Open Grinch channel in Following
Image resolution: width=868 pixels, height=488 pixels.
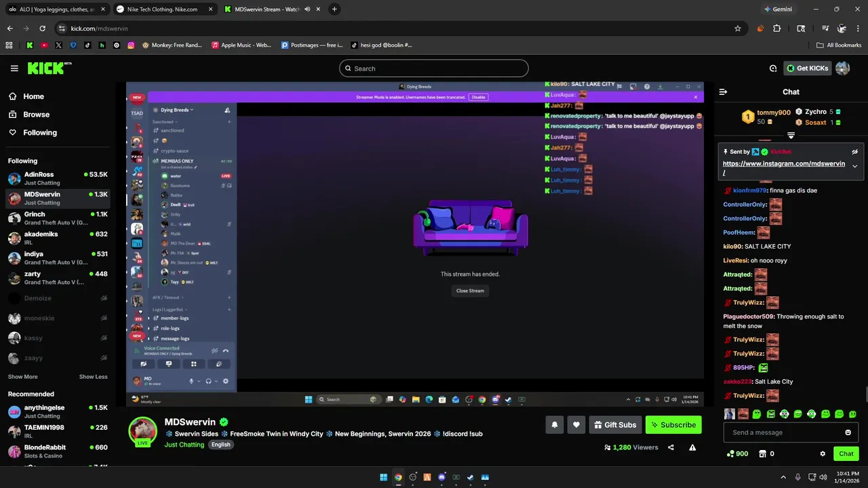pos(58,218)
